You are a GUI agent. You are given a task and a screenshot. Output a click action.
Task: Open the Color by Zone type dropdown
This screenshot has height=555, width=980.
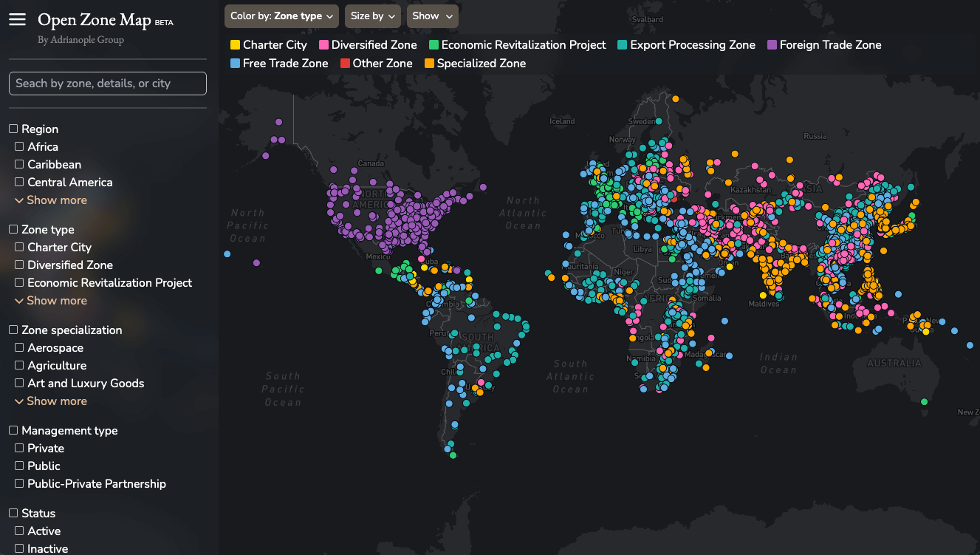pos(281,16)
